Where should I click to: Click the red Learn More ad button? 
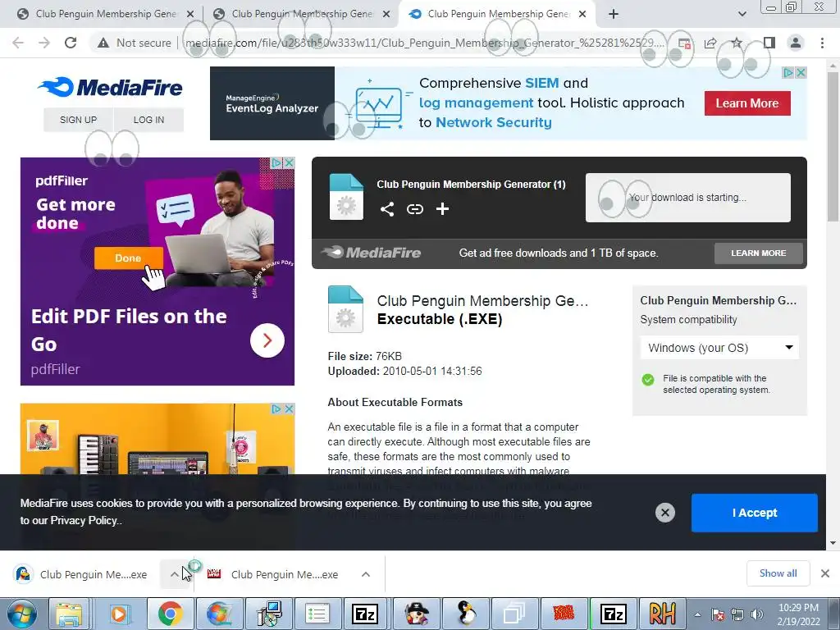747,103
